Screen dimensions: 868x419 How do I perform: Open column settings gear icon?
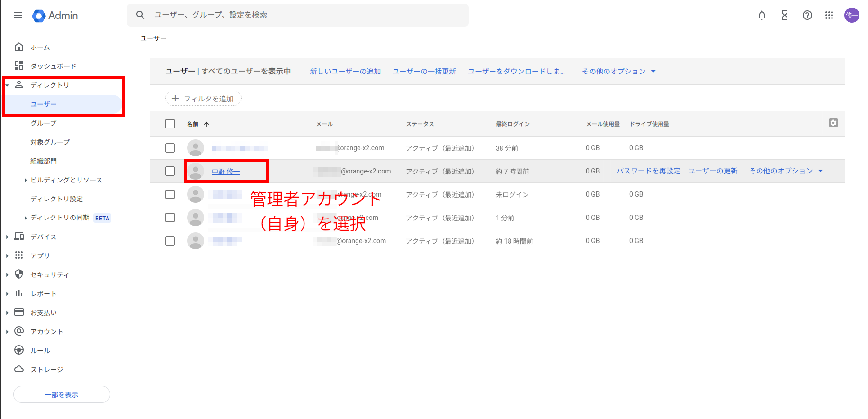coord(833,123)
